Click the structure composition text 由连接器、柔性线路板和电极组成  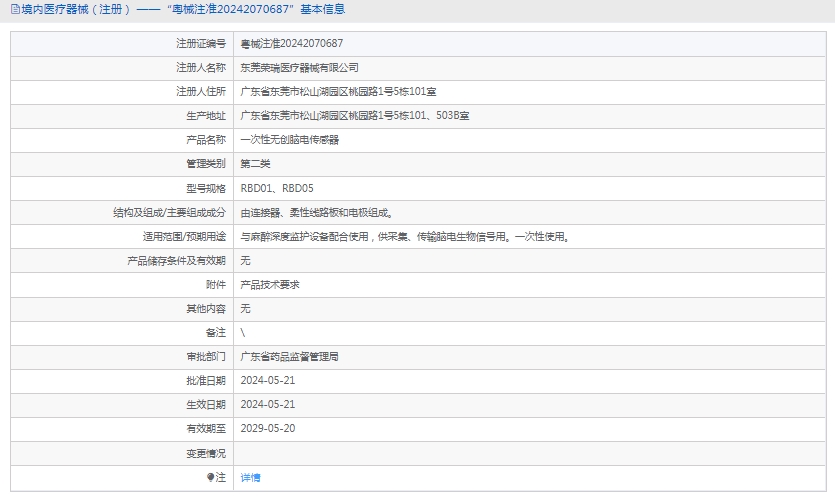click(316, 212)
